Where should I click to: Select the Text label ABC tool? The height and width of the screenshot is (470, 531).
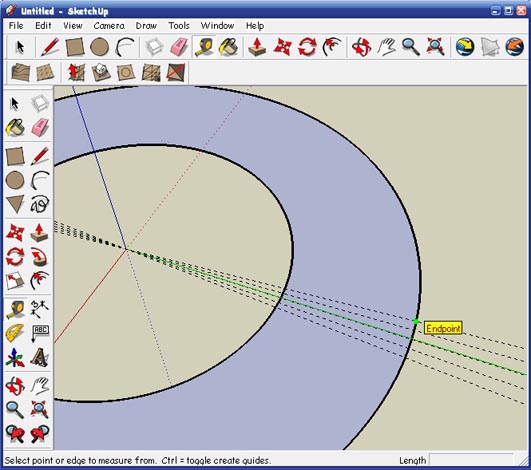pos(40,333)
